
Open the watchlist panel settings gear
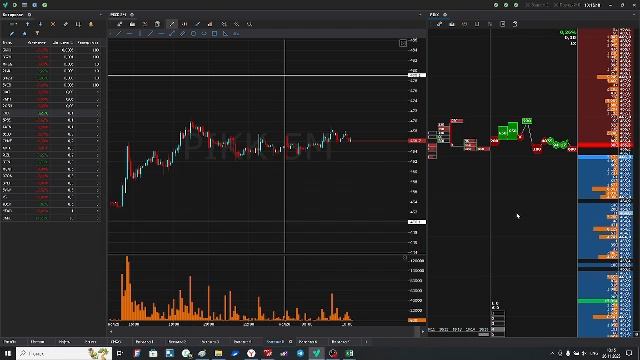pos(29,15)
